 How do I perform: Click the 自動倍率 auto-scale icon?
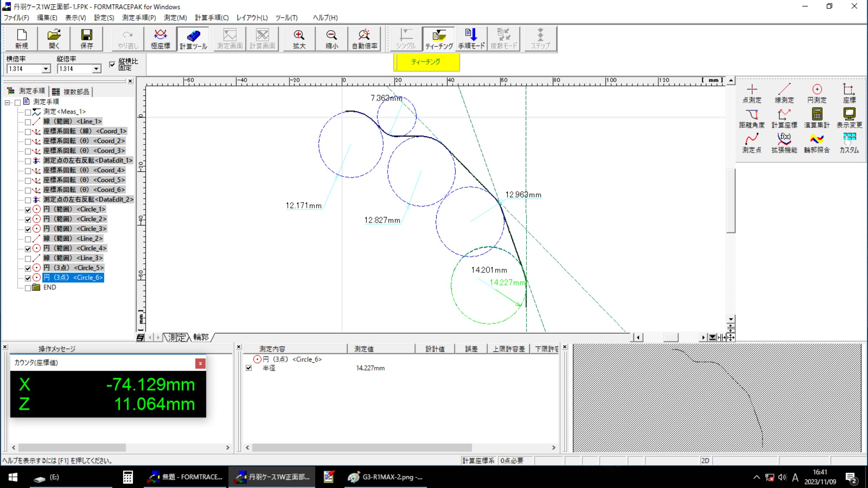click(364, 39)
